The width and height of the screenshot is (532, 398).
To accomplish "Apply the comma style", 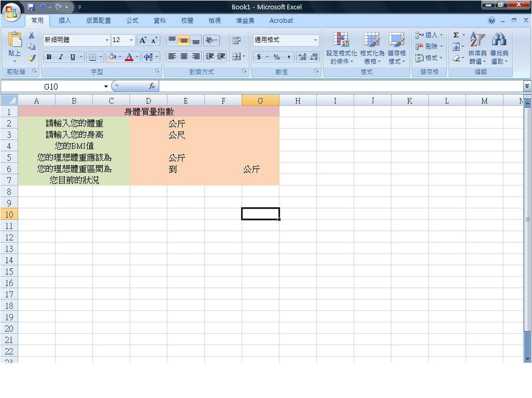I will click(288, 57).
